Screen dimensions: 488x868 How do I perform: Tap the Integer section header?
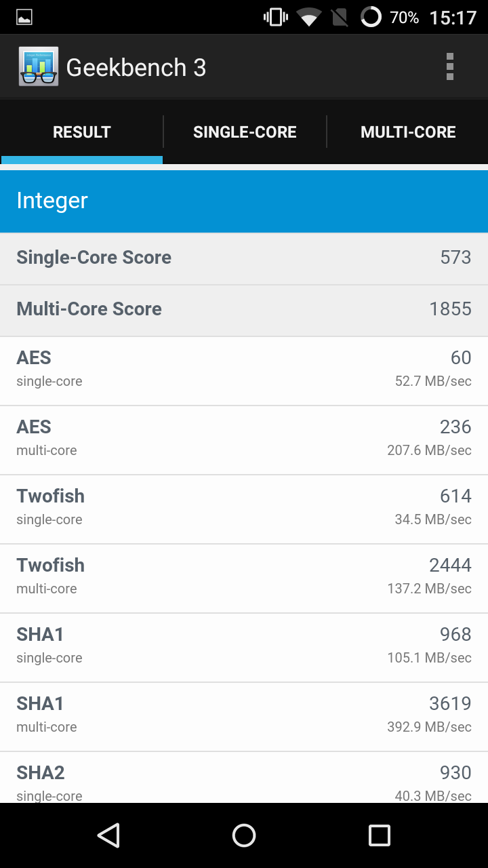pyautogui.click(x=244, y=201)
